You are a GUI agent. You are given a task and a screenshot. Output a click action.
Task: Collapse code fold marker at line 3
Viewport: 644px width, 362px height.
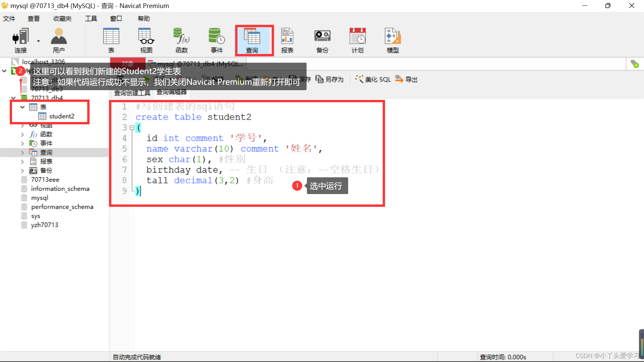point(132,128)
